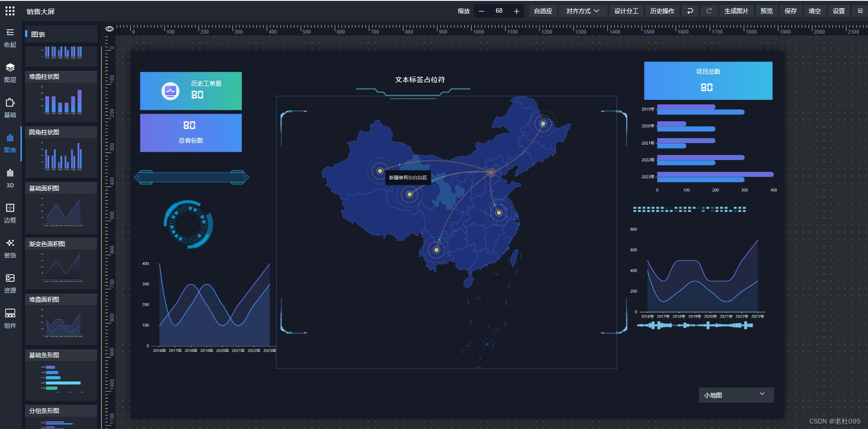Collapse the sidebar with 收起 icon
This screenshot has height=429, width=868.
tap(10, 37)
